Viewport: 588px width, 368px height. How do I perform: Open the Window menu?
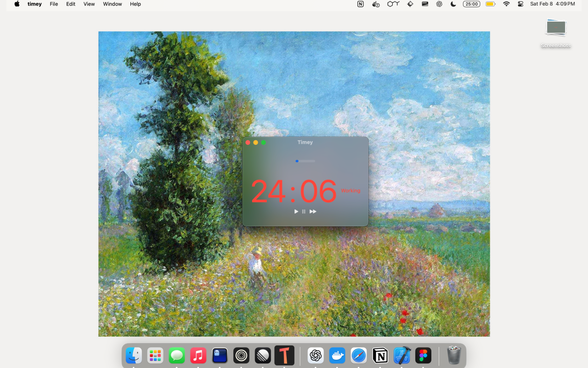[113, 4]
